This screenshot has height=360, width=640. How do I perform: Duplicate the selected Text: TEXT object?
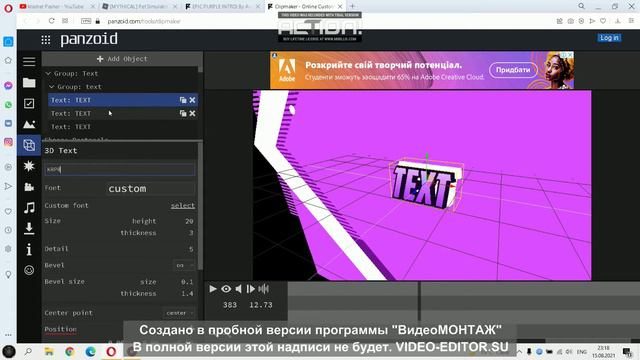click(183, 100)
